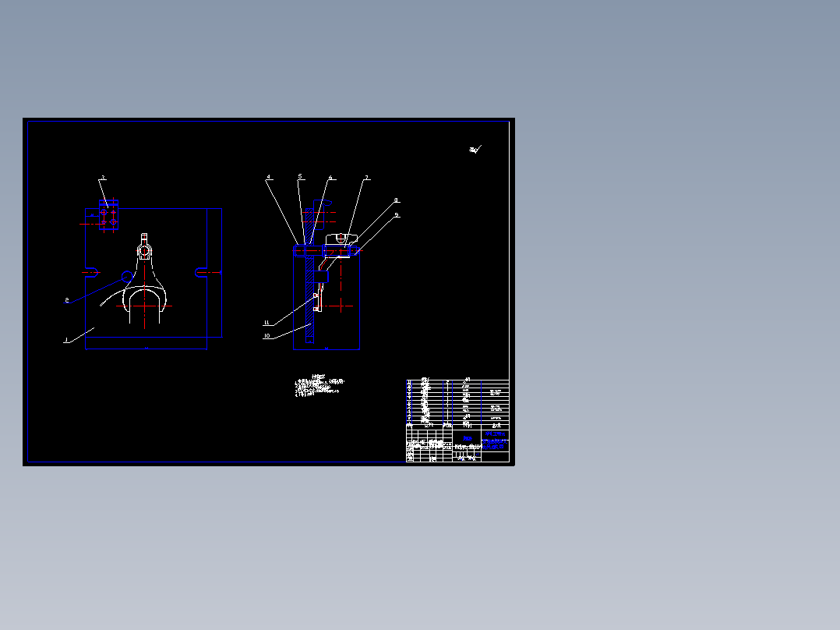Click the blue text in the title block
Viewport: 840px width, 630px height.
(x=494, y=441)
